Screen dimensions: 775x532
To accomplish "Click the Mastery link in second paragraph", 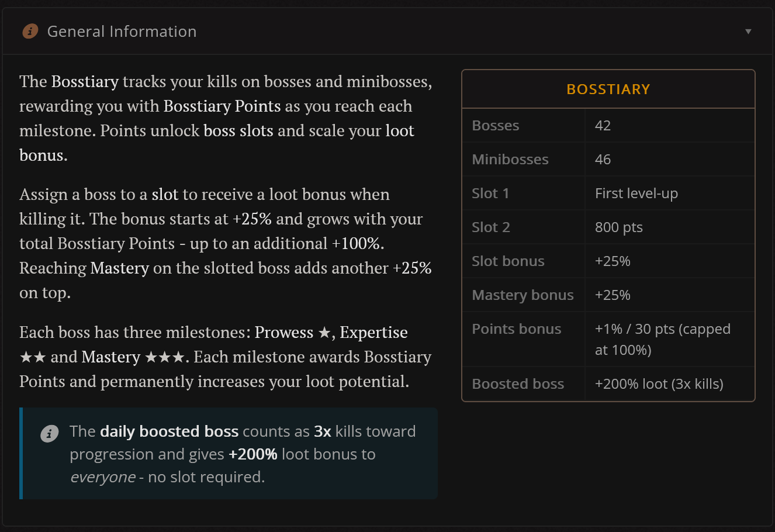I will click(120, 268).
